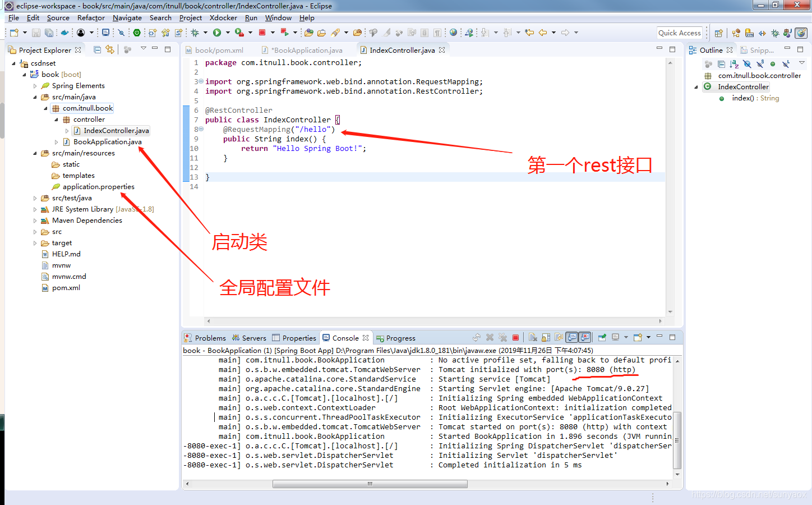Switch to the Debug perspective icon

pos(775,33)
